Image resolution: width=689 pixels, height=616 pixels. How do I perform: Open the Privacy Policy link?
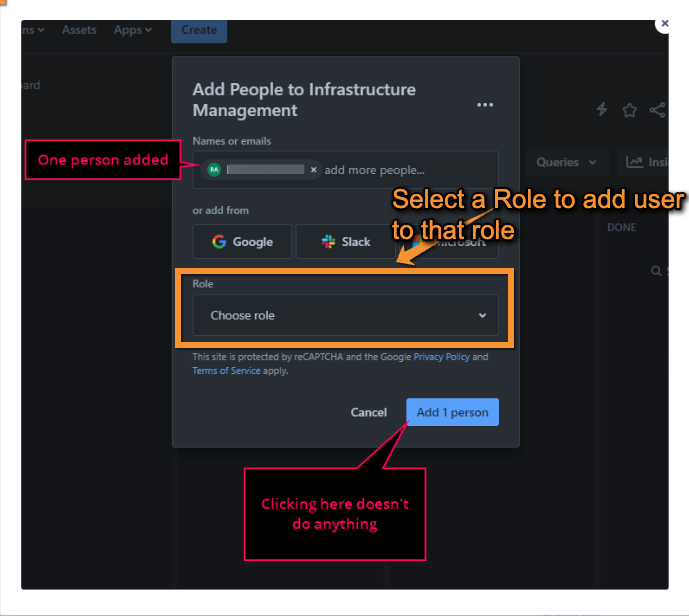(442, 357)
